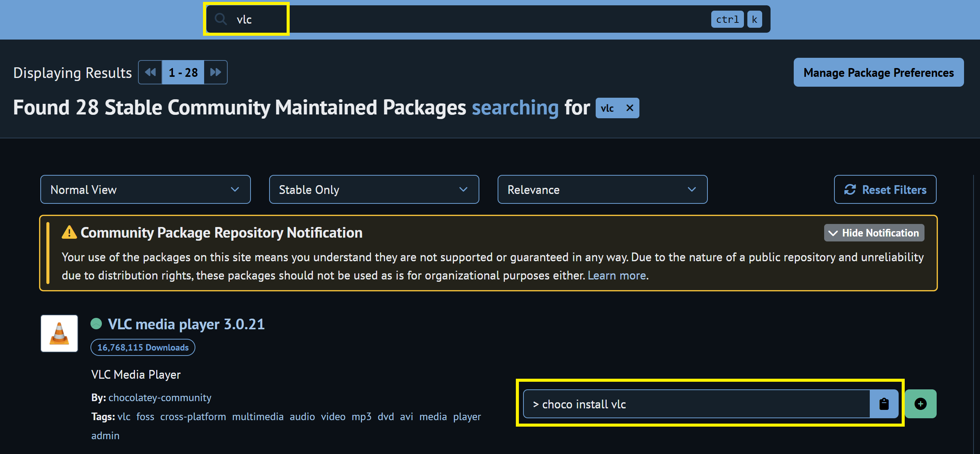
Task: Remove the vlc search tag
Action: tap(630, 108)
